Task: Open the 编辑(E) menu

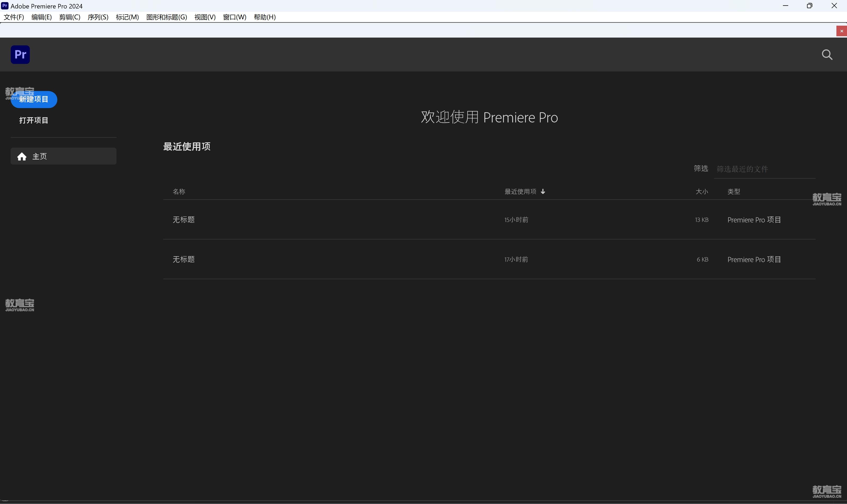Action: click(42, 17)
